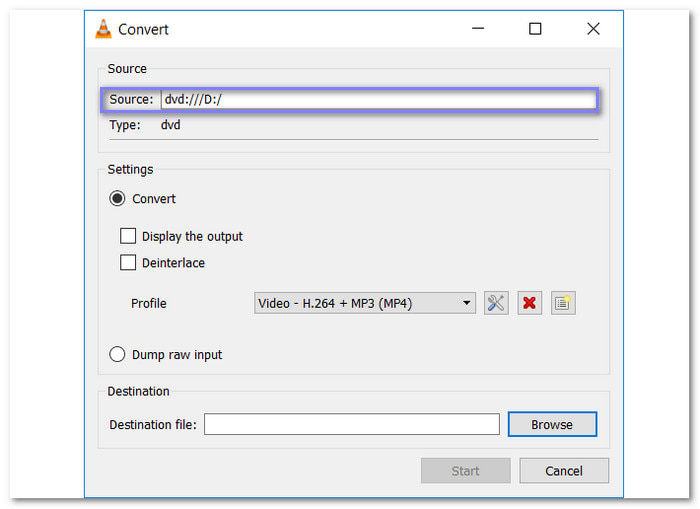Image resolution: width=700 pixels, height=509 pixels.
Task: Click the Type value text 'dvd'
Action: (x=171, y=125)
